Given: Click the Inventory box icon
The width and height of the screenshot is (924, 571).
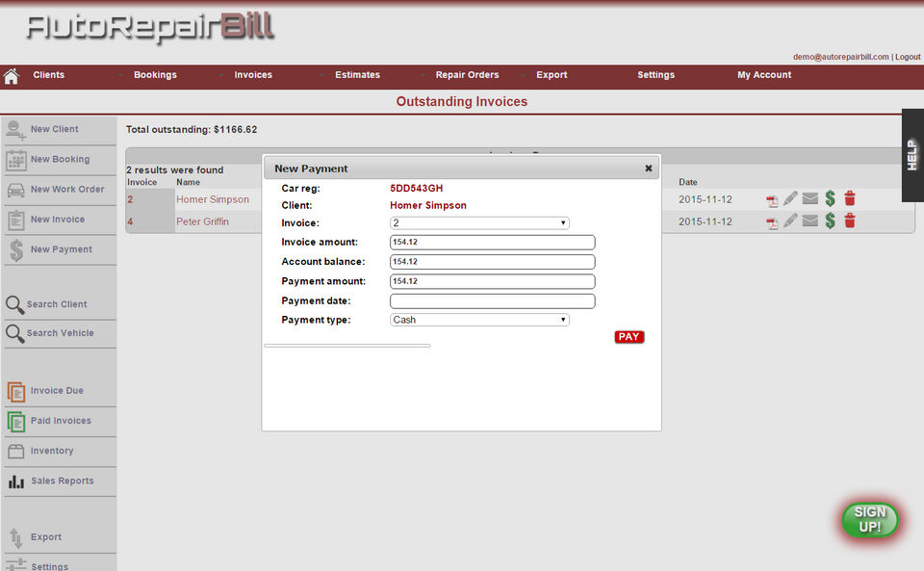Looking at the screenshot, I should pyautogui.click(x=16, y=452).
